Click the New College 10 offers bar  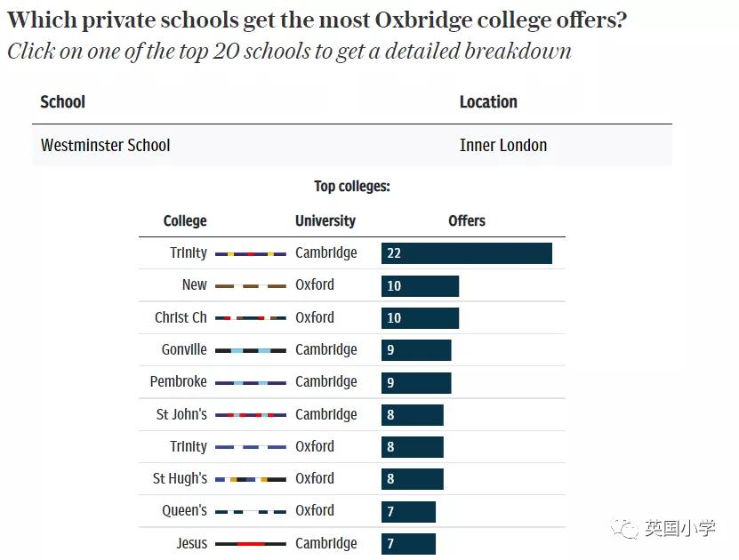pyautogui.click(x=420, y=286)
